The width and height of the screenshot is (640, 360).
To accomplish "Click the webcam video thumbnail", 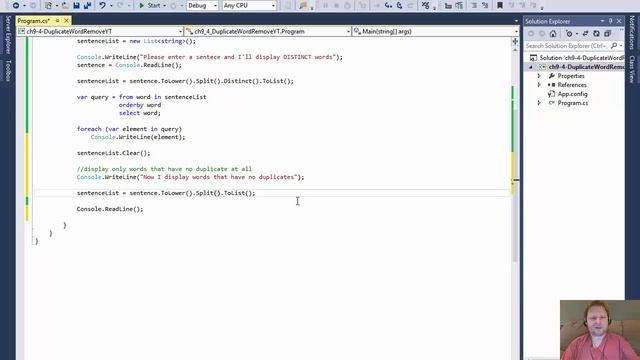I will (600, 330).
